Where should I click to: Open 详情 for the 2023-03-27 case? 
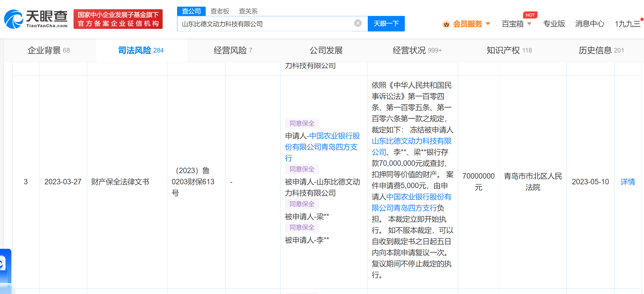(628, 182)
